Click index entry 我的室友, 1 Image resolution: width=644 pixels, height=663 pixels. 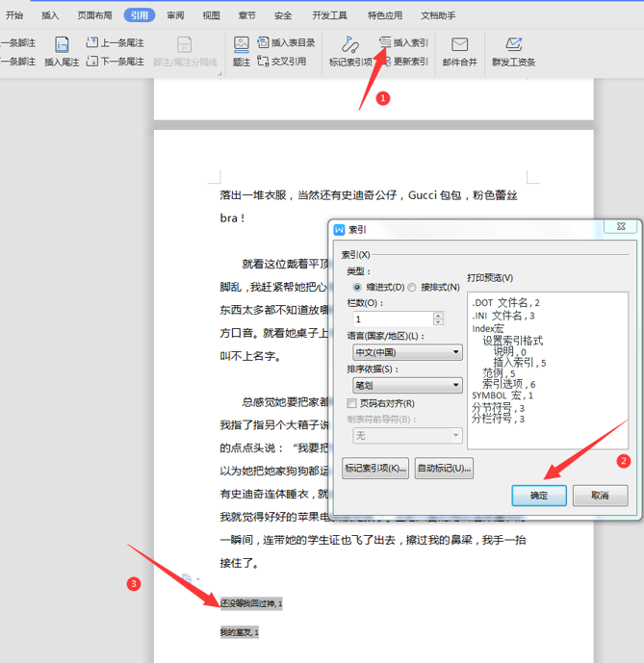(x=240, y=632)
